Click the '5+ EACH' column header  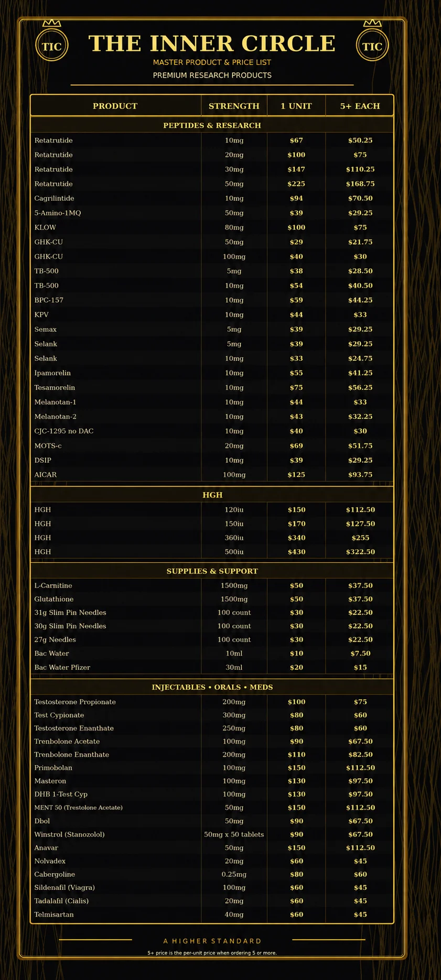[360, 106]
